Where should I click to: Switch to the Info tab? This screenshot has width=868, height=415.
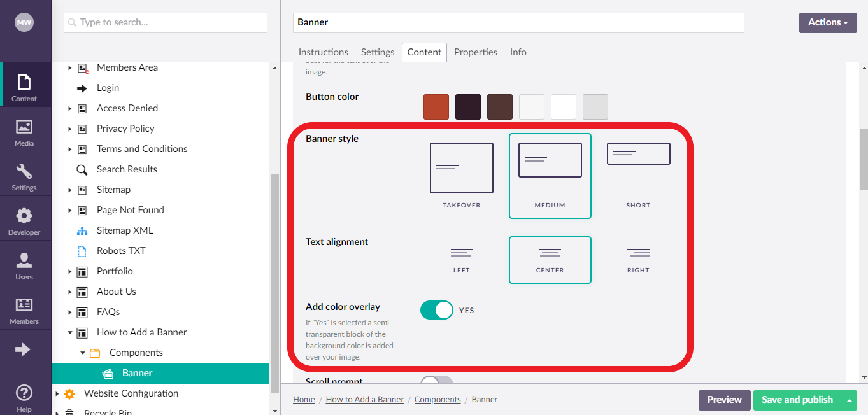pos(518,52)
